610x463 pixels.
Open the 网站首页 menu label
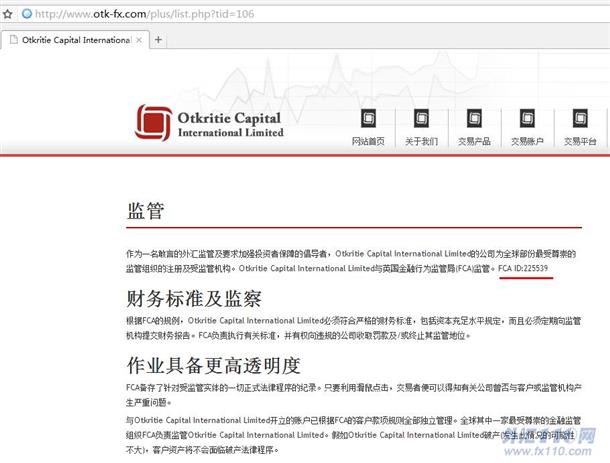368,141
